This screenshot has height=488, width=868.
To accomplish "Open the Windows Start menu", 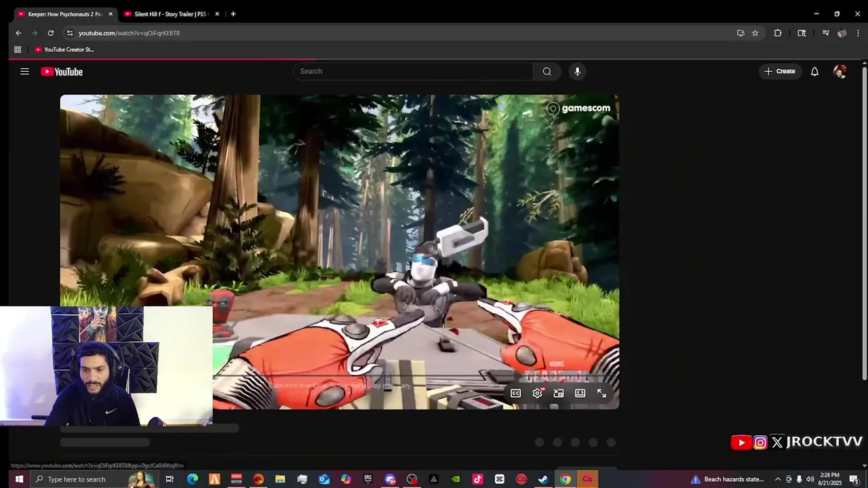I will click(x=19, y=479).
